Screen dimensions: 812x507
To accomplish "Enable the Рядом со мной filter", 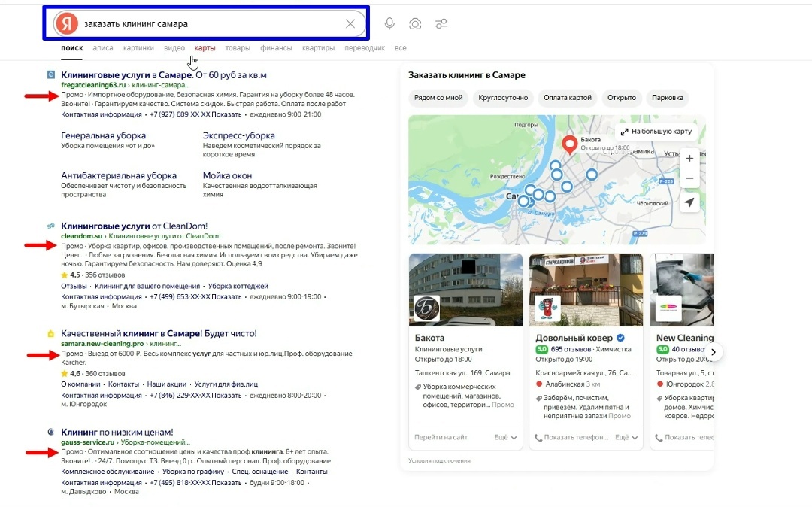I will point(438,97).
